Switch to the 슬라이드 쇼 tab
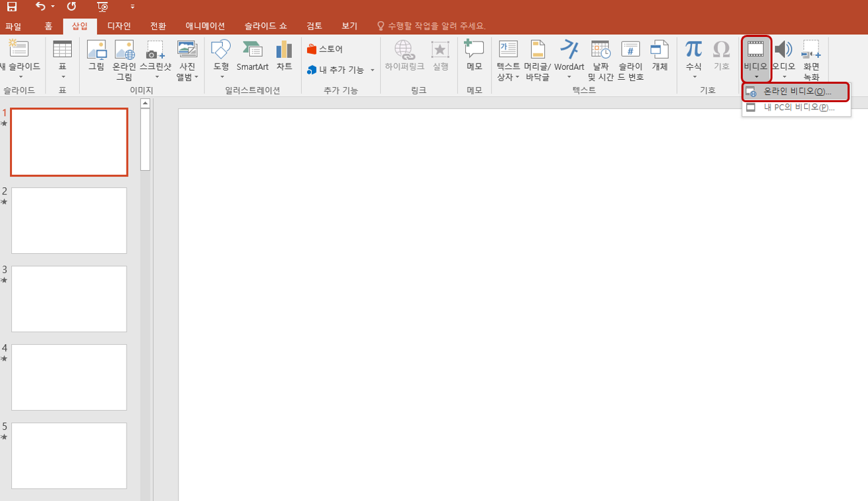This screenshot has width=868, height=501. click(266, 26)
